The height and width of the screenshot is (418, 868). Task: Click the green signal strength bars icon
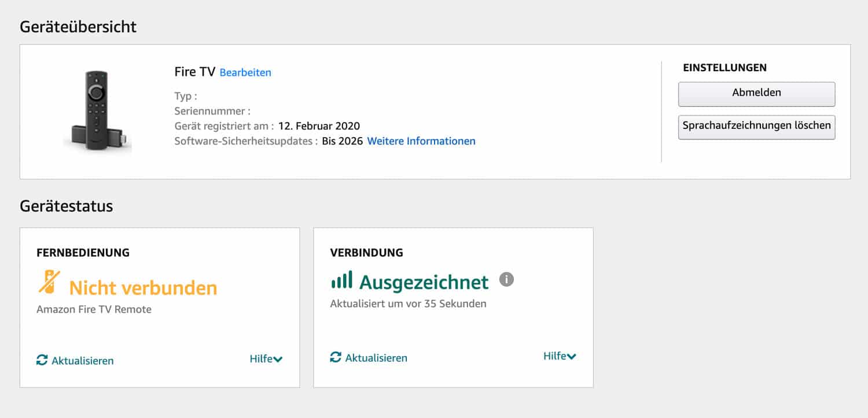click(341, 281)
